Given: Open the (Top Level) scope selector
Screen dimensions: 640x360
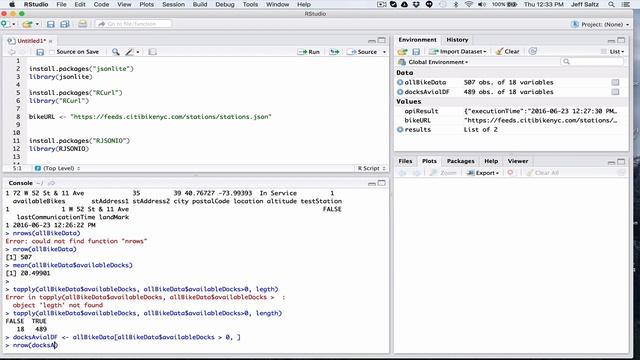Looking at the screenshot, I should (58, 168).
